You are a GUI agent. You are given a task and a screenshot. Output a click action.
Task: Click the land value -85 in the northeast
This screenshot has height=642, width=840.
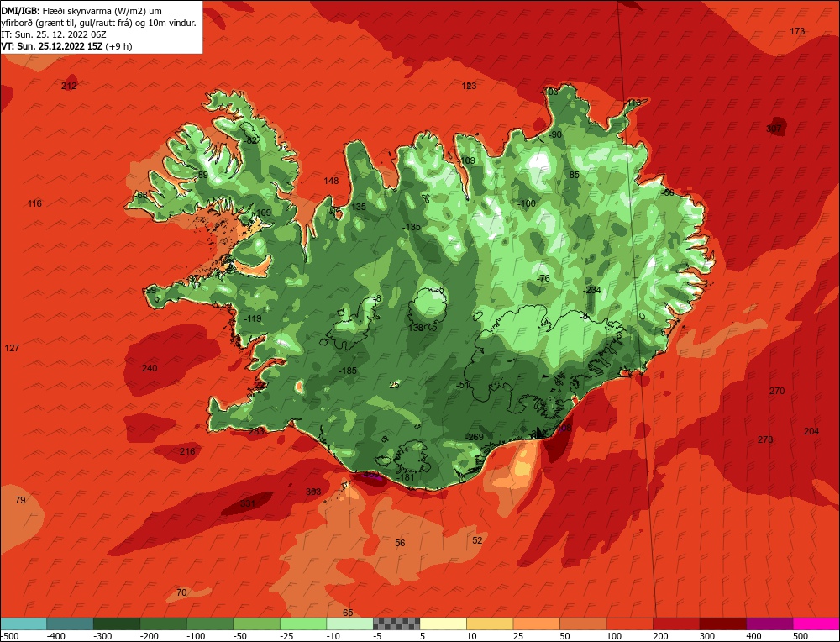pyautogui.click(x=573, y=175)
